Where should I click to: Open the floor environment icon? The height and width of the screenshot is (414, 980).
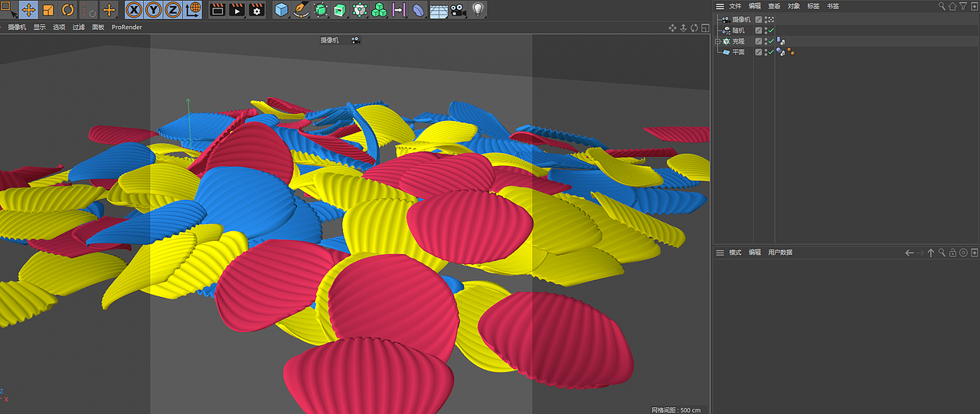coord(439,10)
